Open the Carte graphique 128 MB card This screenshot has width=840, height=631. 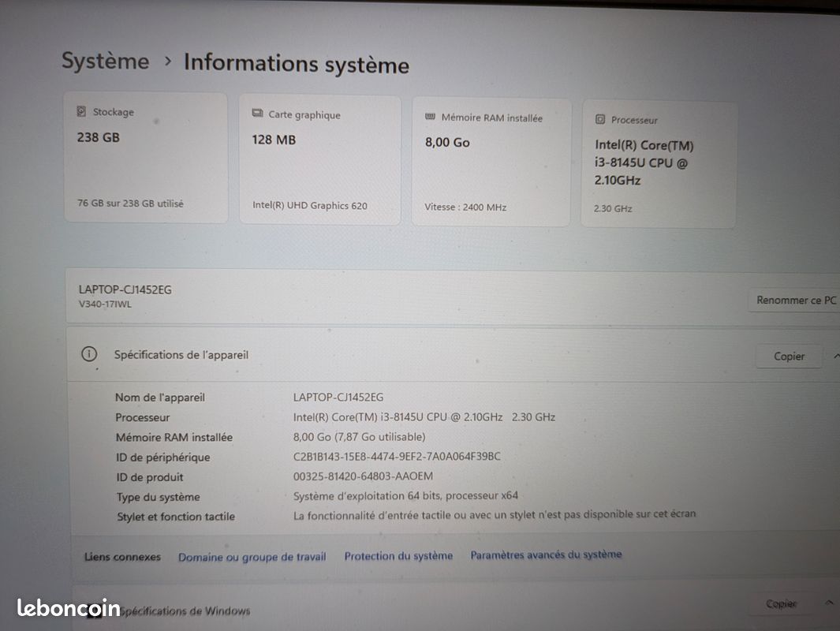tap(319, 159)
